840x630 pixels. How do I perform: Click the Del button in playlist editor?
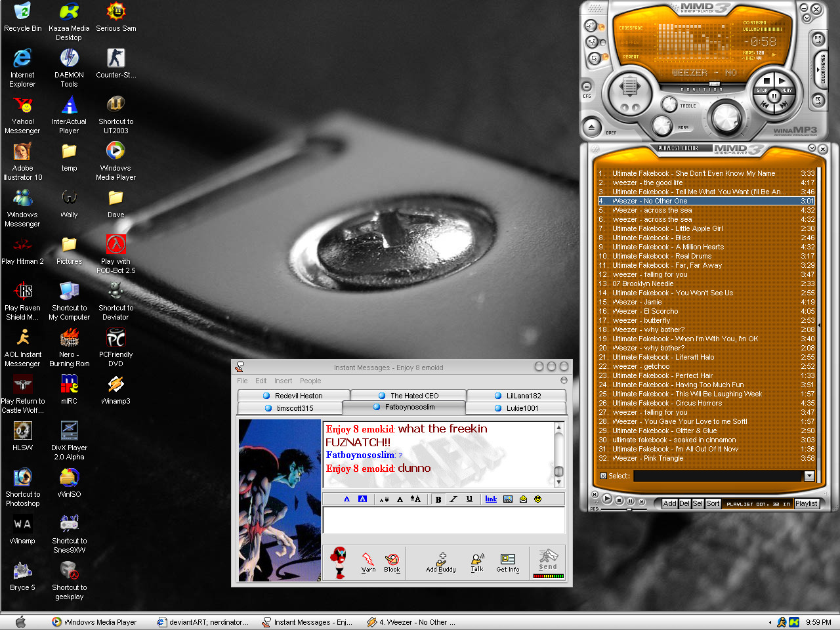[x=684, y=504]
